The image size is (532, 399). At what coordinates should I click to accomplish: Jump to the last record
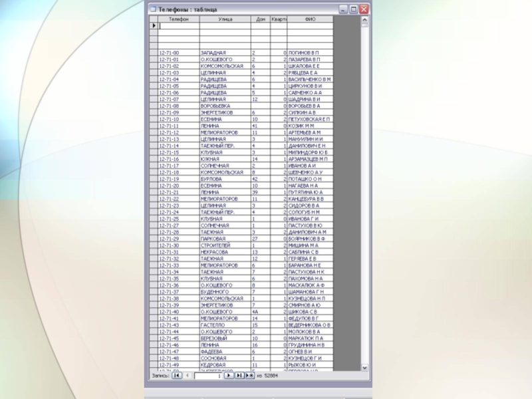(239, 375)
